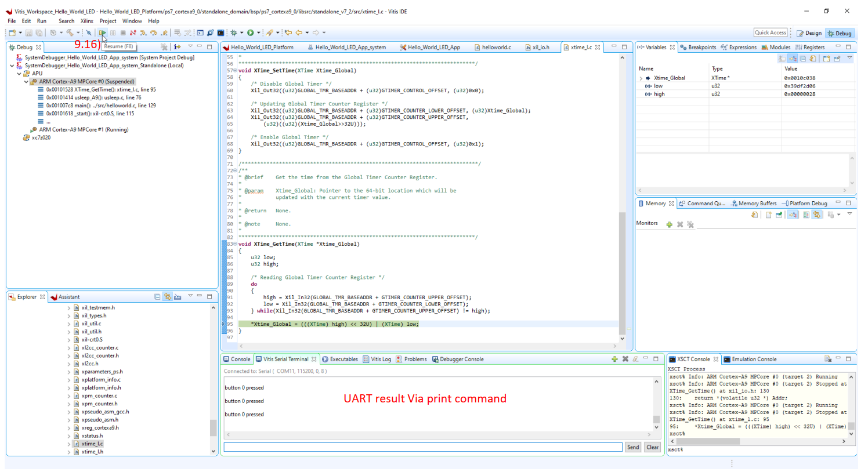Screen dimensions: 868x472
Task: Open the New item dropdown arrow
Action: tap(20, 33)
